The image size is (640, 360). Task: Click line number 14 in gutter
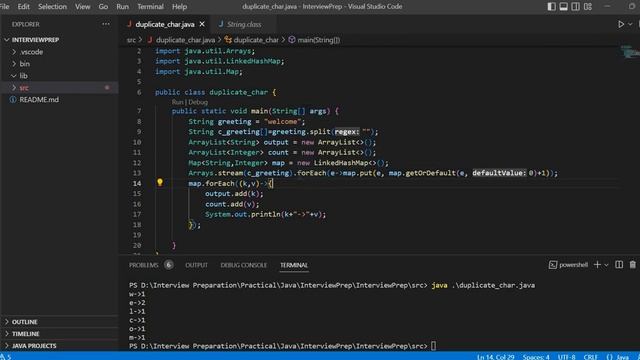pos(137,183)
